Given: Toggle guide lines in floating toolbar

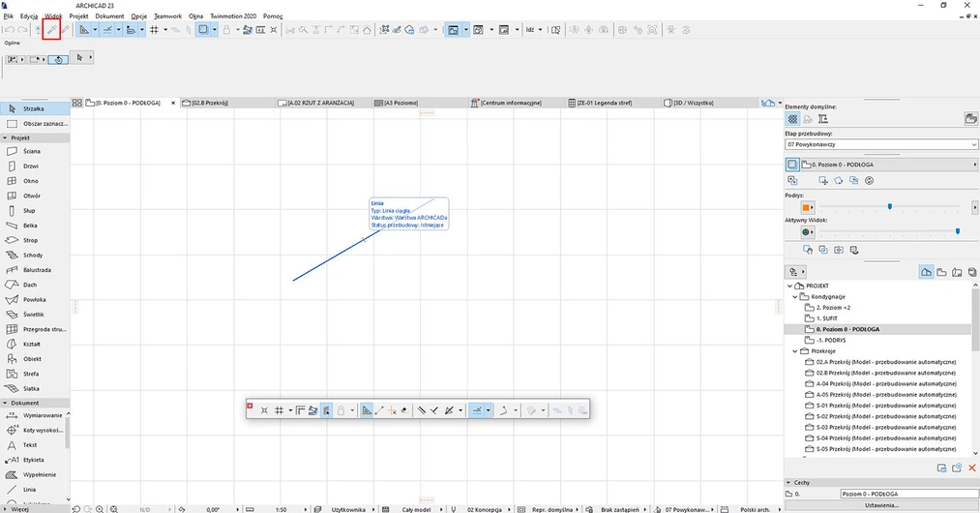Looking at the screenshot, I should click(x=367, y=410).
